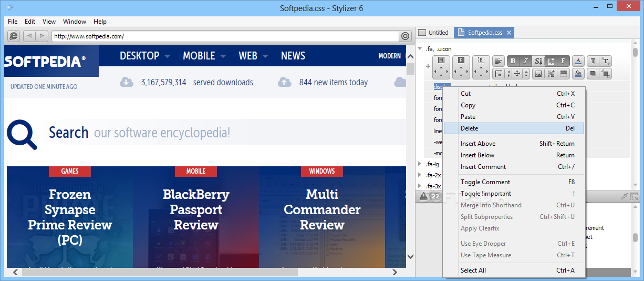Choose Select All in context menu
The width and height of the screenshot is (644, 281).
(x=514, y=270)
